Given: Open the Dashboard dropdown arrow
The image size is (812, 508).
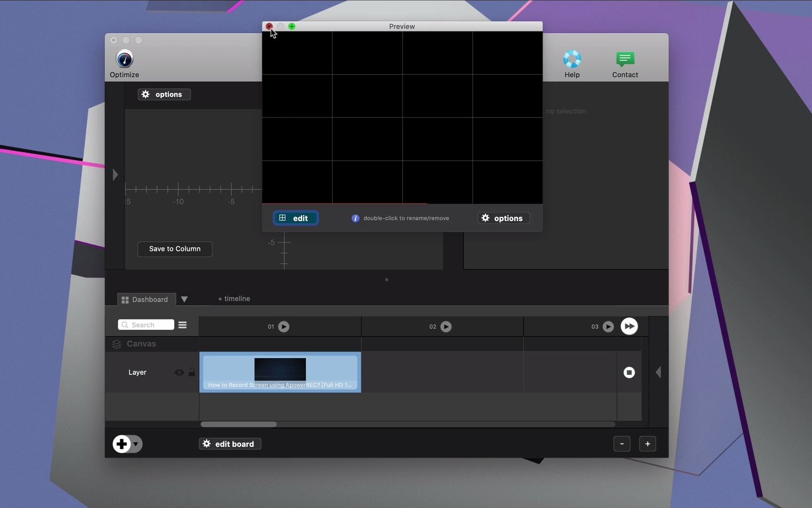Looking at the screenshot, I should click(x=185, y=300).
